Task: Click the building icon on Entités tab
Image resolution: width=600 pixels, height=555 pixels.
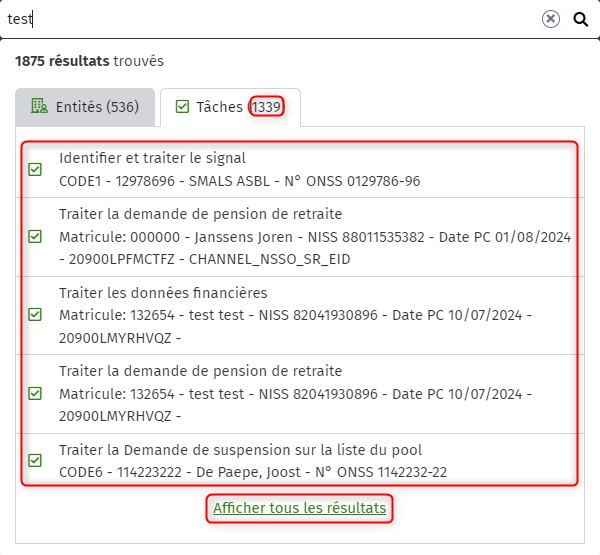Action: pos(39,106)
